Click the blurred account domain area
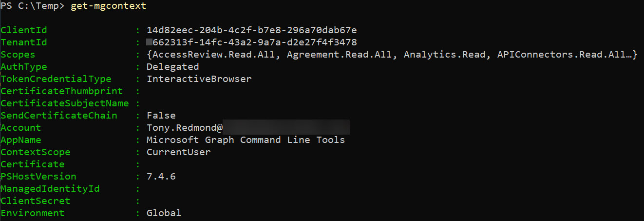The height and width of the screenshot is (221, 644). tap(286, 128)
